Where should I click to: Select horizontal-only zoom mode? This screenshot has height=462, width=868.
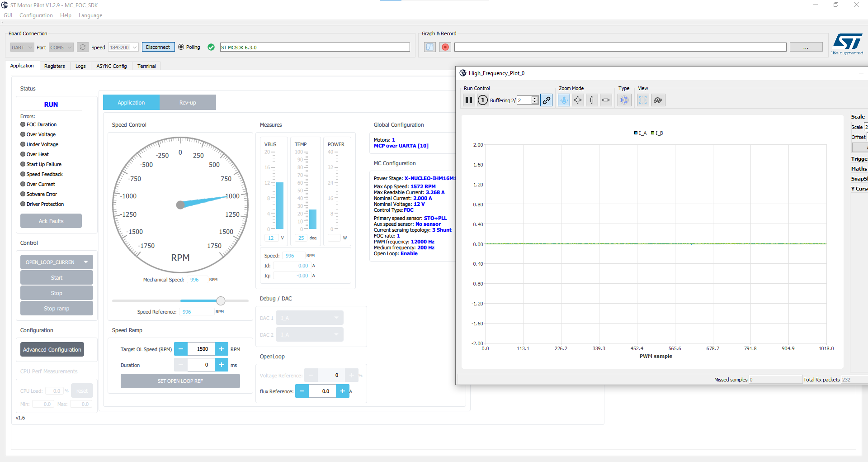(x=606, y=100)
